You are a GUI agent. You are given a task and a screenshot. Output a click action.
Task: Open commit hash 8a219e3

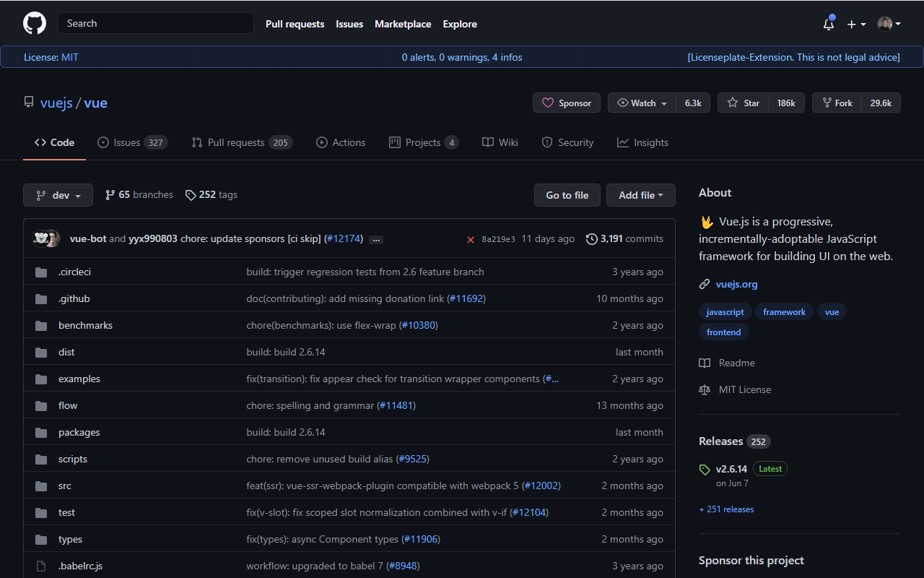click(x=499, y=239)
